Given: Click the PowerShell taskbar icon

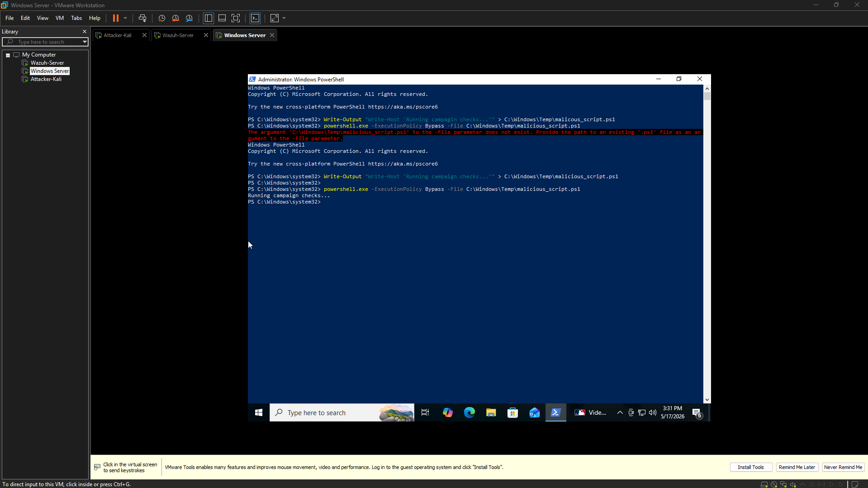Looking at the screenshot, I should tap(556, 412).
